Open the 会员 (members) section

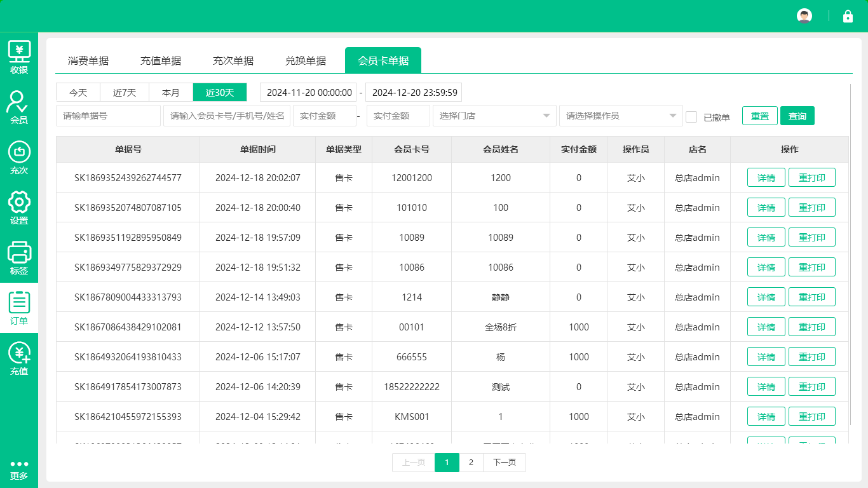(19, 107)
